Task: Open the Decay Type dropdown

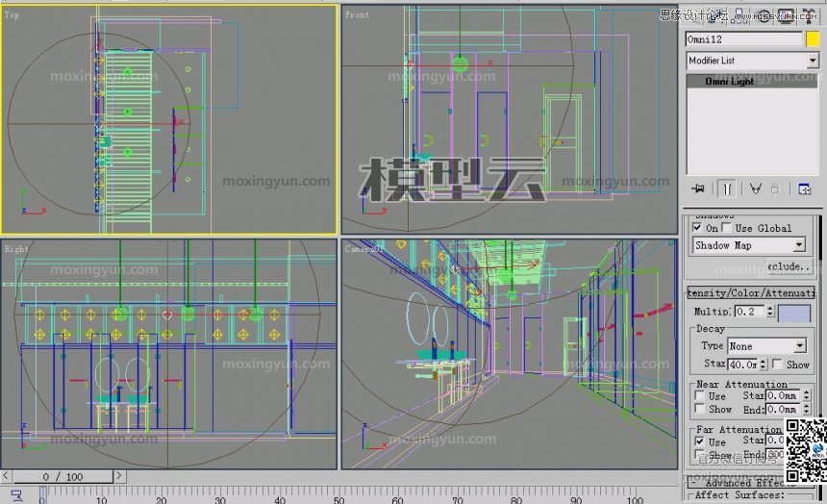Action: [766, 346]
